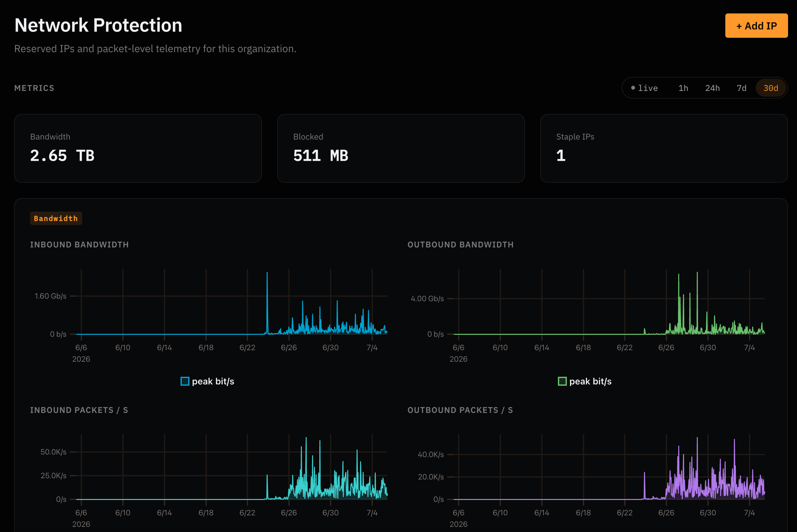This screenshot has height=532, width=797.
Task: Click the + Add IP button
Action: click(x=756, y=26)
